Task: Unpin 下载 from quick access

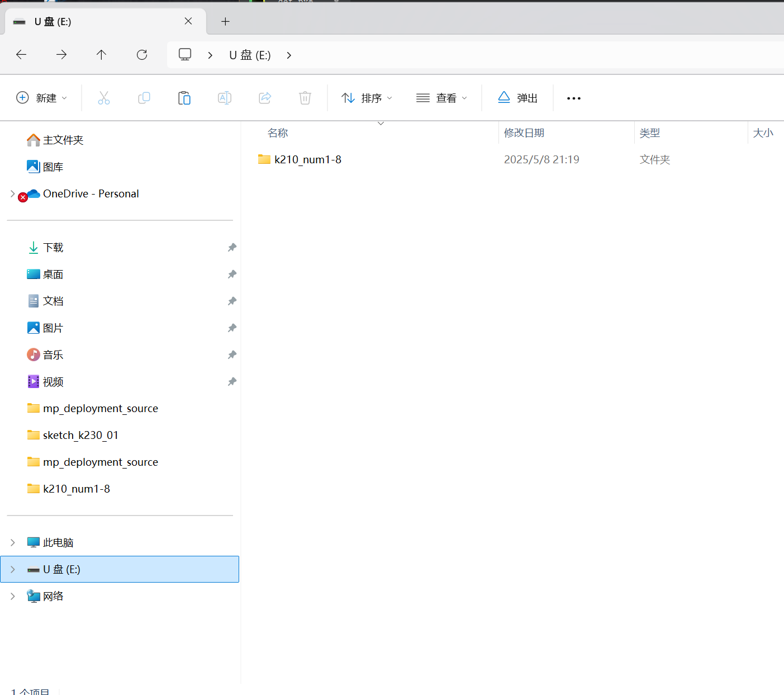Action: pyautogui.click(x=232, y=247)
